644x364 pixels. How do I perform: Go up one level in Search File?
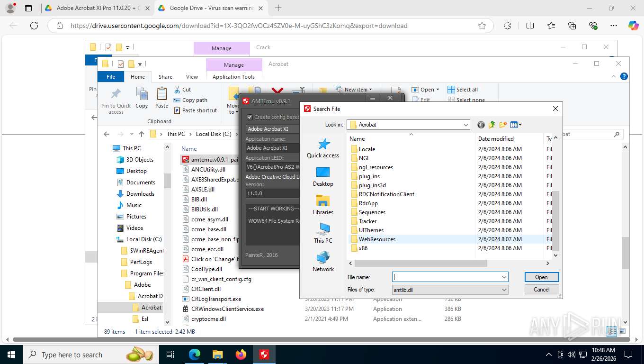pos(492,125)
